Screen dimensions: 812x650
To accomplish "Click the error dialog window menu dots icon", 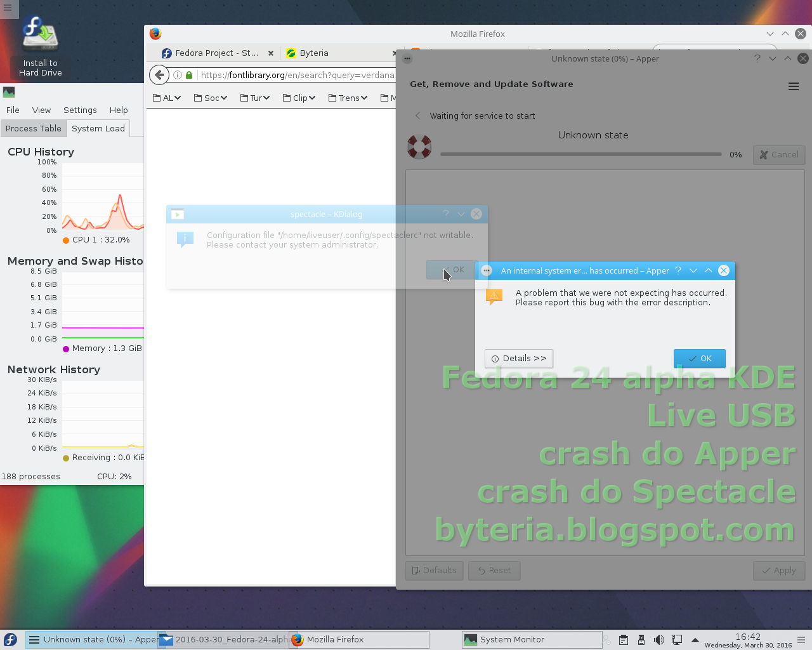I will (x=487, y=270).
